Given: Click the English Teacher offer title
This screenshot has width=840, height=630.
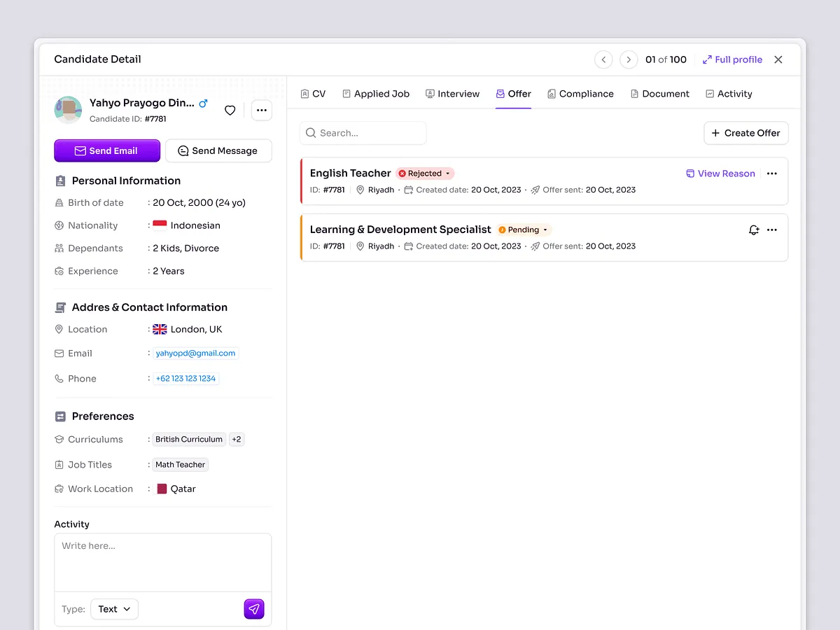Looking at the screenshot, I should point(351,173).
